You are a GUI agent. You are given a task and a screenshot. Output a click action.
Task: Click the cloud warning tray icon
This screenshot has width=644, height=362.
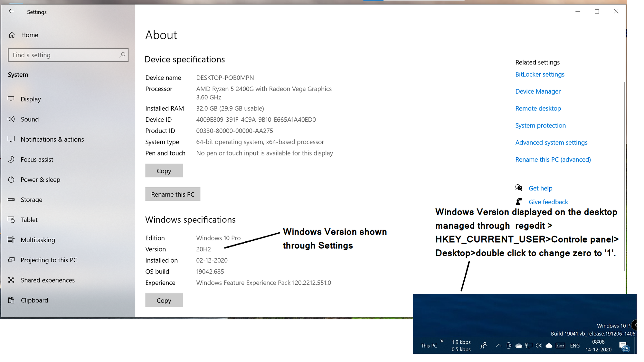(549, 346)
